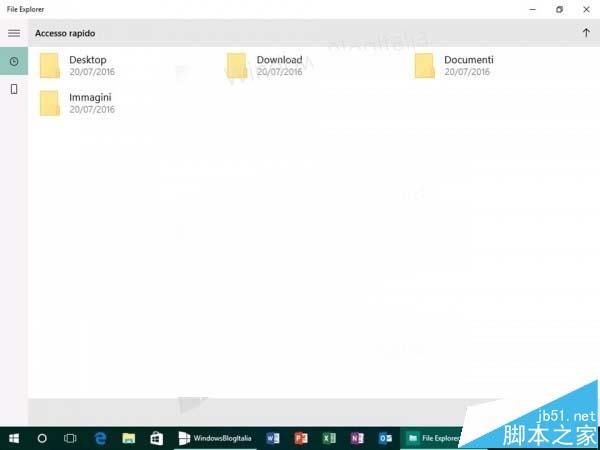Switch to the WindowsBlogItalia app
The height and width of the screenshot is (450, 600).
click(x=215, y=438)
